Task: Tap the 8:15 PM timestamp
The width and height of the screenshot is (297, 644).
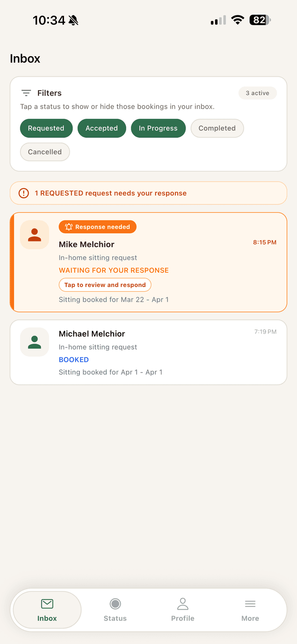Action: point(265,242)
